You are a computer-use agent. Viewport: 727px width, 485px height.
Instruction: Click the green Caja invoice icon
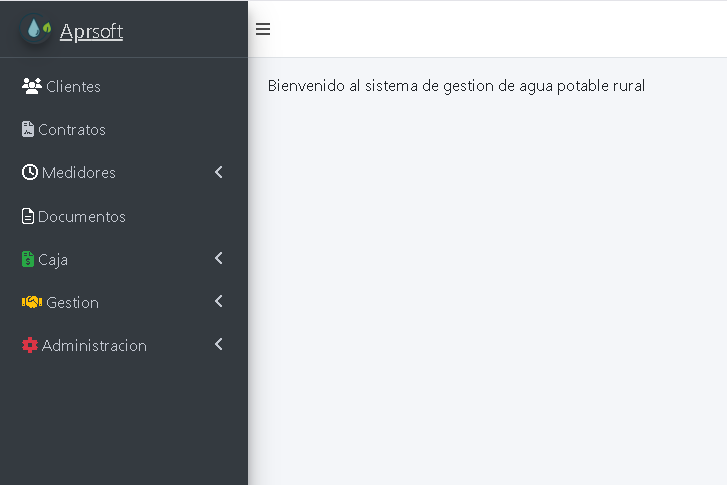tap(28, 259)
